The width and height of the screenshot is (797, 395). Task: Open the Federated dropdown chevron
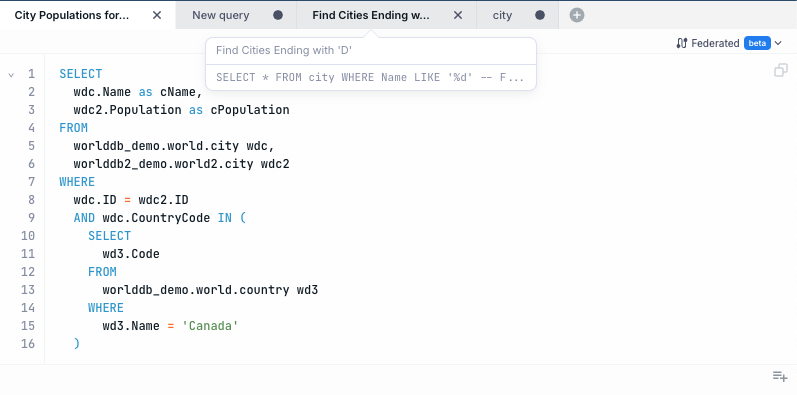tap(778, 44)
